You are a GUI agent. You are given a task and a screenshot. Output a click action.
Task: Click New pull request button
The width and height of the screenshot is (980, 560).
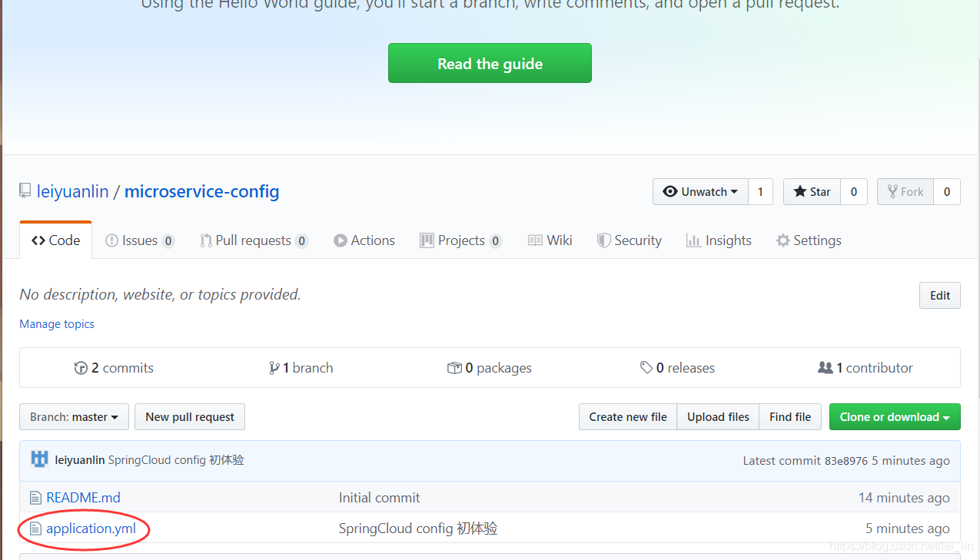coord(190,417)
